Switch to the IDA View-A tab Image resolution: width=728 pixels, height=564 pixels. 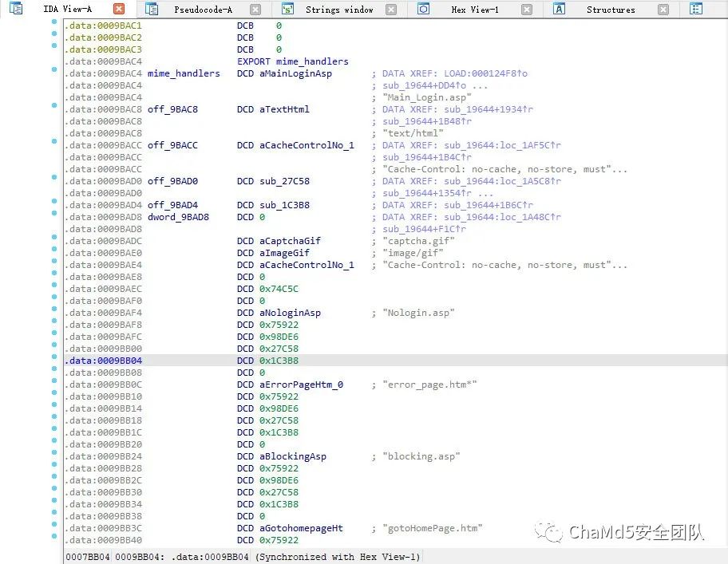[68, 9]
